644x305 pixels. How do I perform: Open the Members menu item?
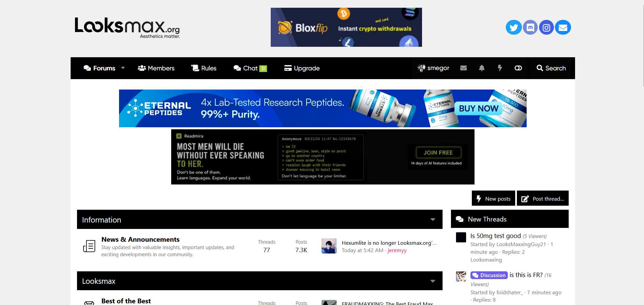click(156, 68)
